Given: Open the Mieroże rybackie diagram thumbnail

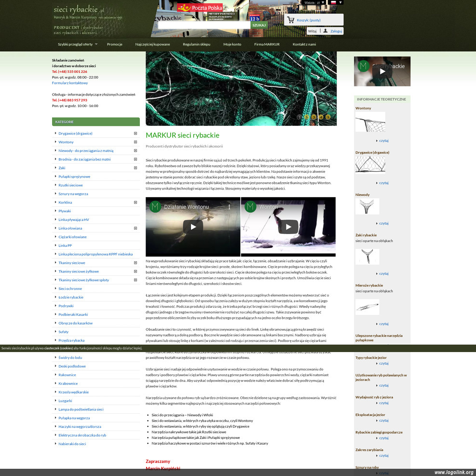Looking at the screenshot, I should tap(367, 307).
